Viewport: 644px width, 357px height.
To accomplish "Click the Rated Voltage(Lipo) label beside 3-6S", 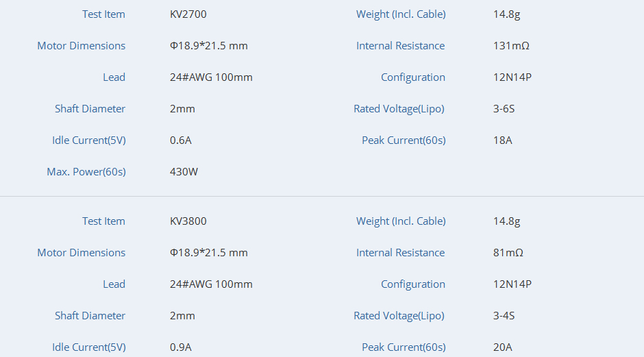I will pyautogui.click(x=399, y=109).
